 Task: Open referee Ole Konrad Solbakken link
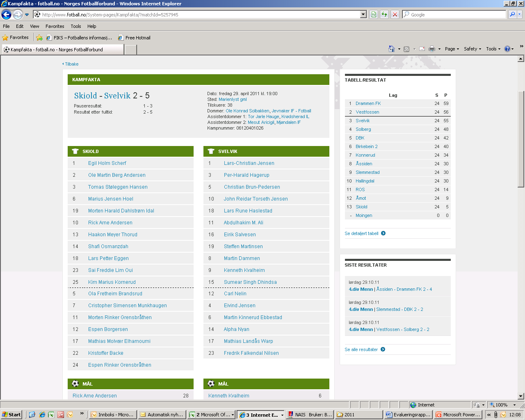(247, 111)
